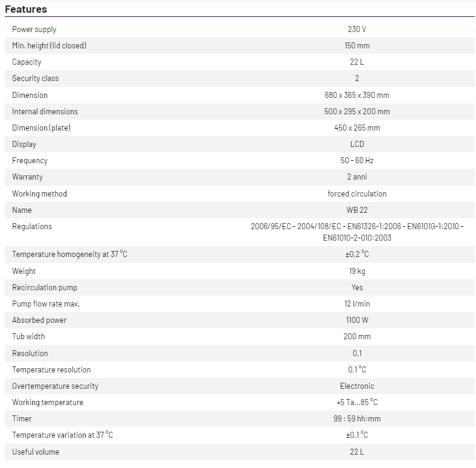Click the Power supply row label
The width and height of the screenshot is (476, 468).
(x=34, y=30)
